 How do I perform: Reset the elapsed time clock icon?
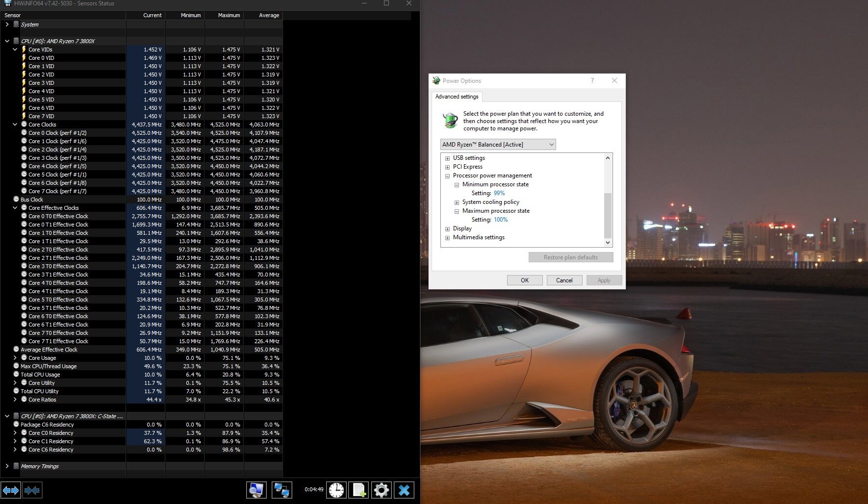click(x=336, y=490)
